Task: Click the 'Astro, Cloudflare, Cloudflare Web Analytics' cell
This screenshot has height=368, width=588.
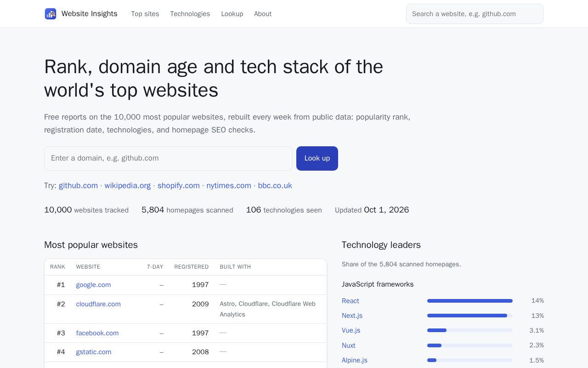Action: tap(268, 309)
